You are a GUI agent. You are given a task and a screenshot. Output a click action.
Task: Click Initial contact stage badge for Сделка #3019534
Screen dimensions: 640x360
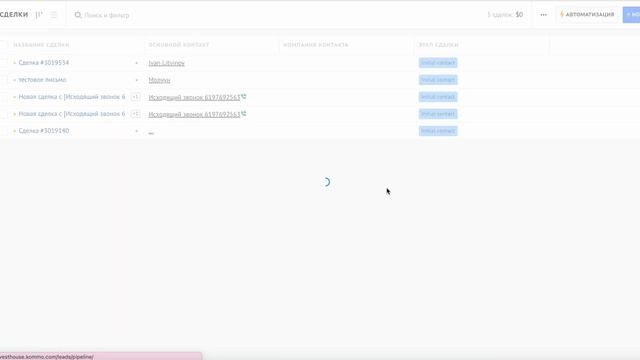[438, 63]
